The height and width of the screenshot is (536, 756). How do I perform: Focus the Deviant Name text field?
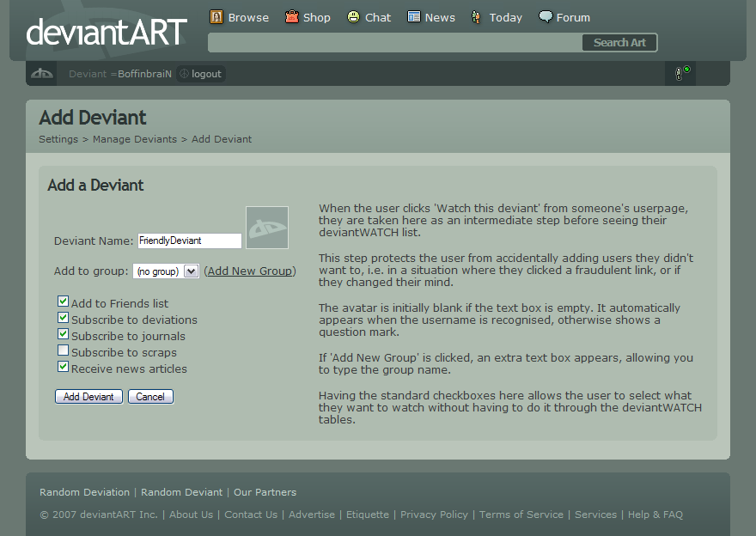tap(190, 241)
